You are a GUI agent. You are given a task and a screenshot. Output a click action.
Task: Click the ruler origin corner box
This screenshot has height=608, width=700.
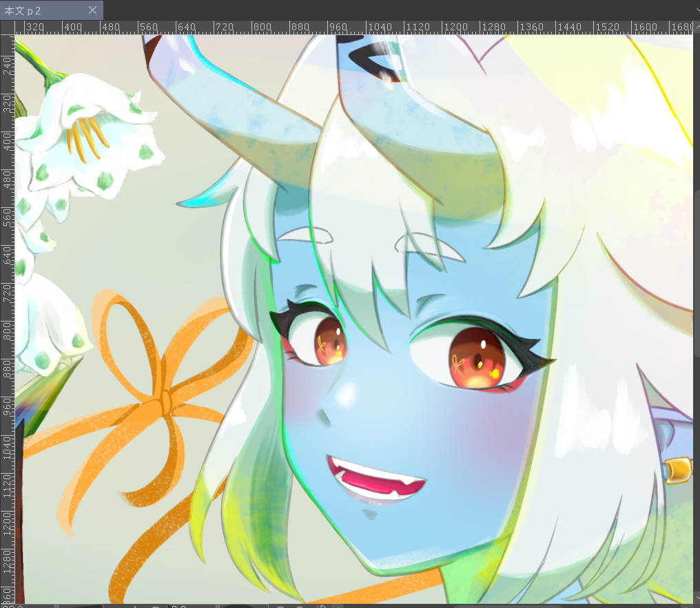coord(7,28)
